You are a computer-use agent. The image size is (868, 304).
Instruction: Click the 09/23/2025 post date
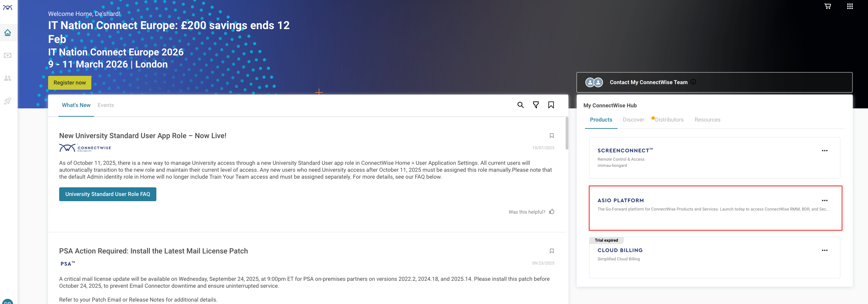543,263
